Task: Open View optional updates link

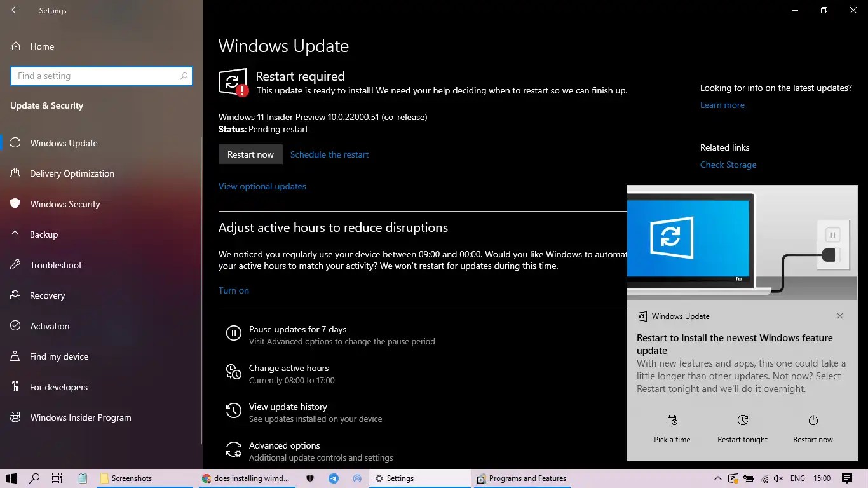Action: click(x=262, y=186)
